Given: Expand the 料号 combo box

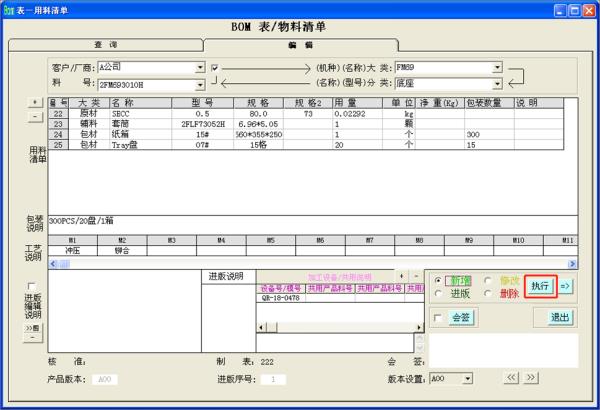Looking at the screenshot, I should 200,85.
